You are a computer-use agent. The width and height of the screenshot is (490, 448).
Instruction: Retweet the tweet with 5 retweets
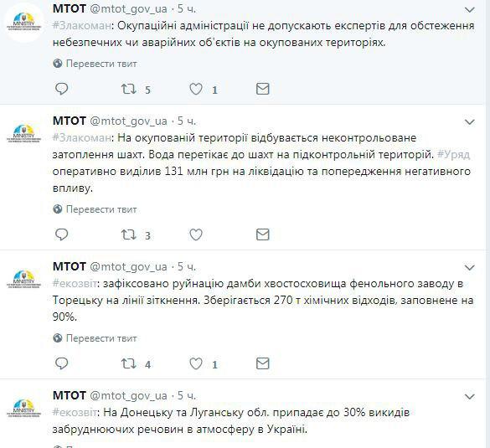click(x=128, y=89)
